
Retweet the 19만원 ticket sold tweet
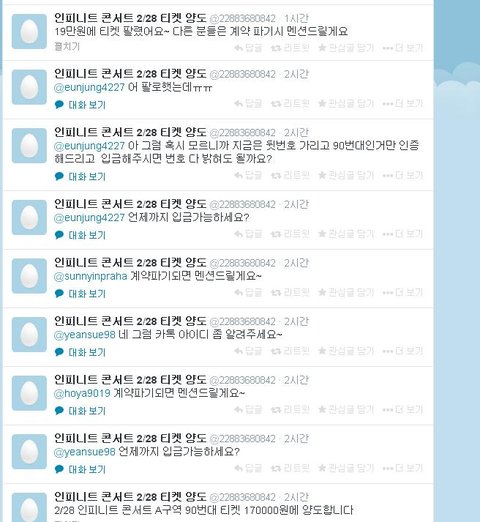[x=290, y=48]
